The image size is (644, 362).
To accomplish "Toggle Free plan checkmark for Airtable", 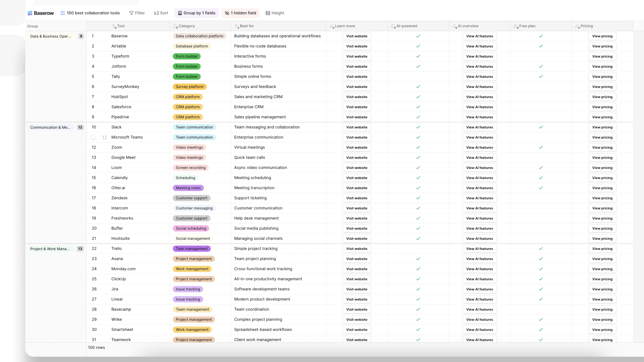I will click(x=541, y=46).
